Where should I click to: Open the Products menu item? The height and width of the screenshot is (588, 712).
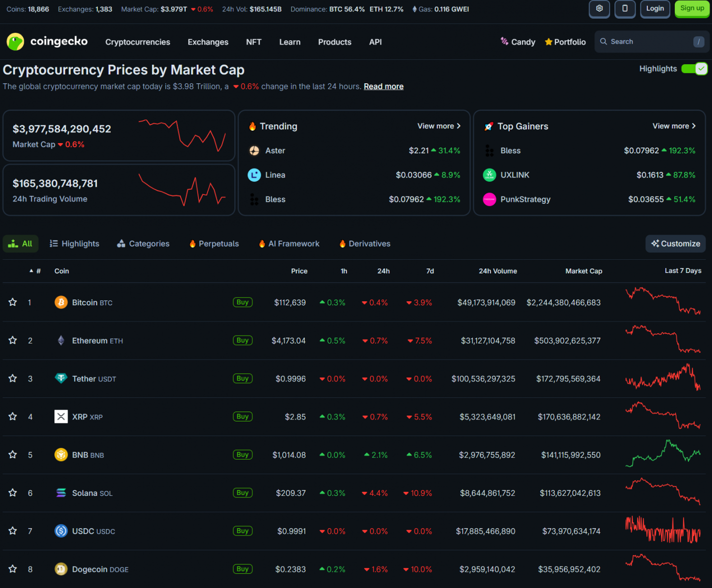pos(335,42)
